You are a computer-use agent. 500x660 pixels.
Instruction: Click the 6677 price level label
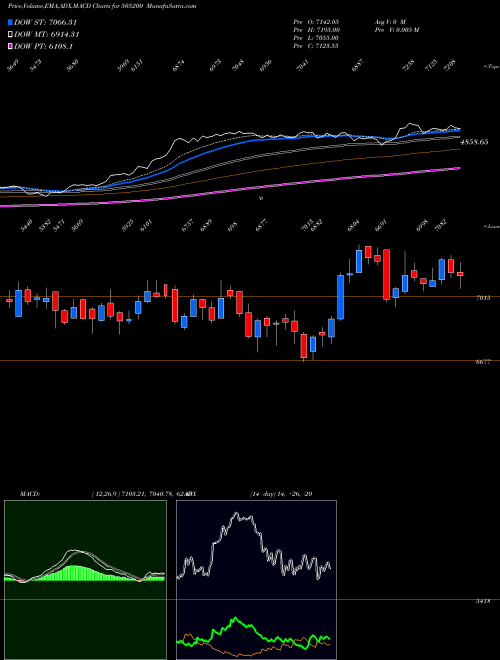coord(483,362)
